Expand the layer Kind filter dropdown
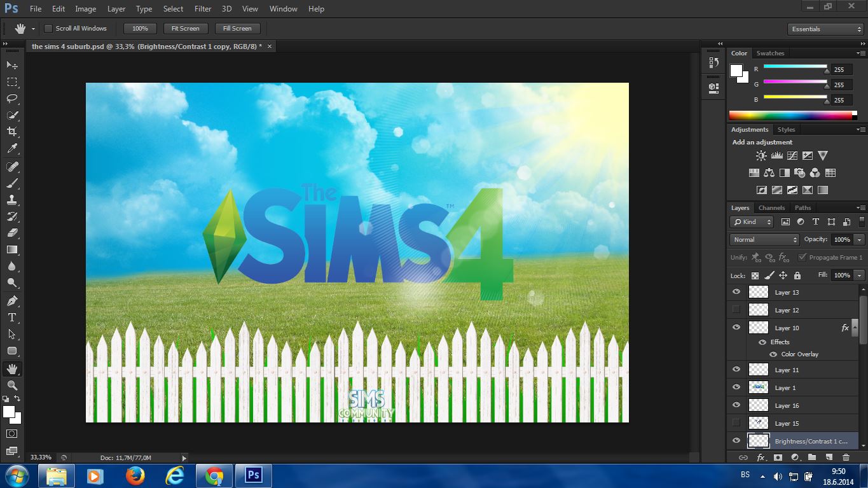 (x=752, y=222)
